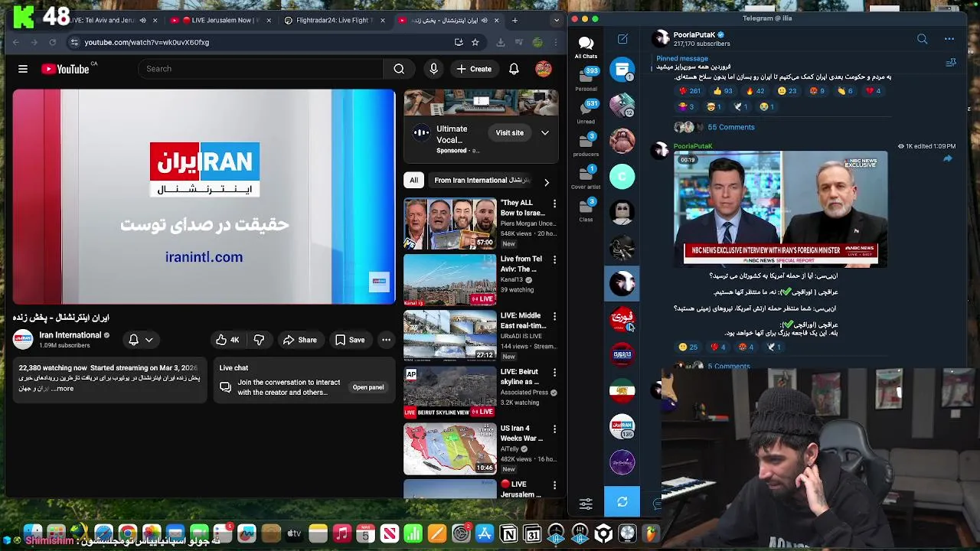The width and height of the screenshot is (980, 551).
Task: Click the pinned messages list icon in Telegram
Action: pyautogui.click(x=951, y=63)
